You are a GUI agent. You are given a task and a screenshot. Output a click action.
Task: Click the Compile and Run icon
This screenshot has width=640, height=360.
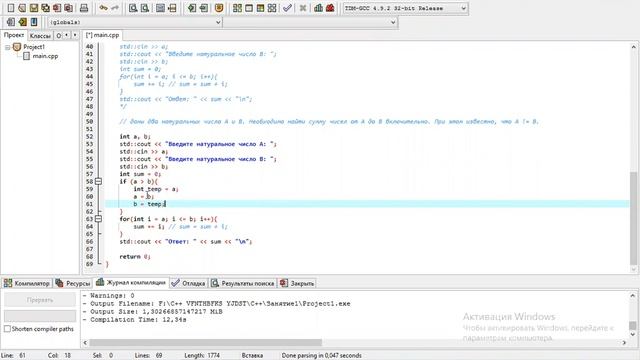point(260,8)
